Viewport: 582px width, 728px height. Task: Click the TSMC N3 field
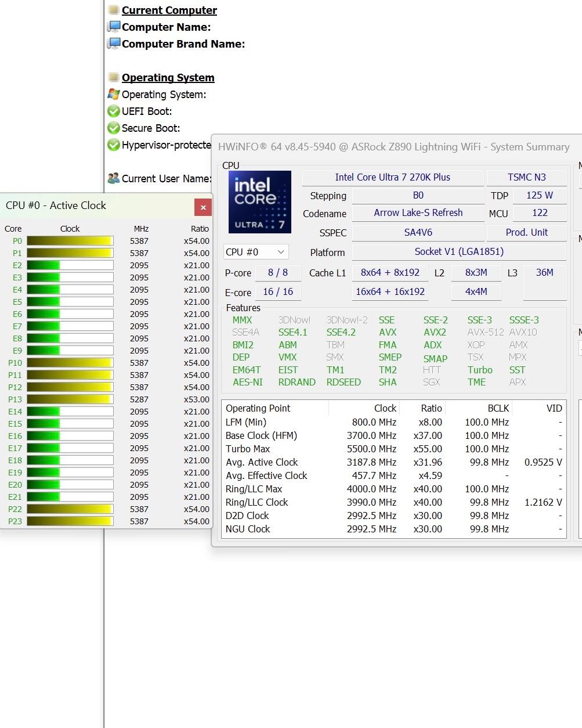click(x=527, y=178)
